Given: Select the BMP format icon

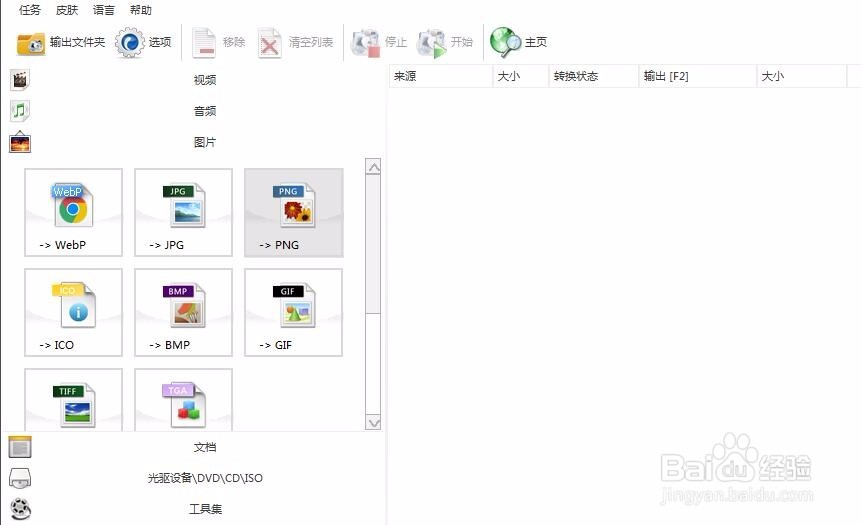Looking at the screenshot, I should tap(184, 306).
